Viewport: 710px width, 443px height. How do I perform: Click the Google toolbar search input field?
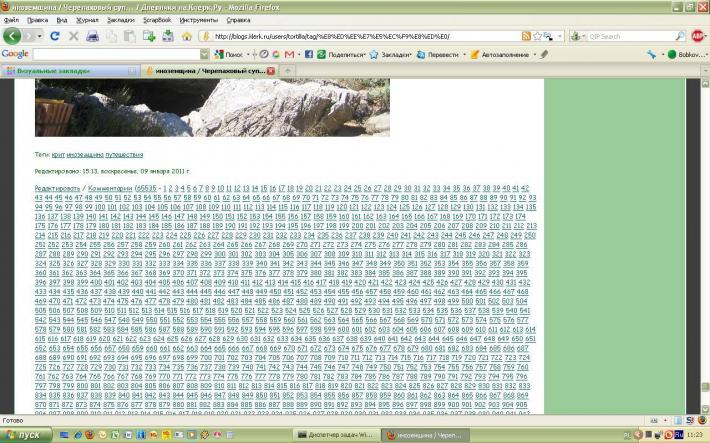coord(116,54)
